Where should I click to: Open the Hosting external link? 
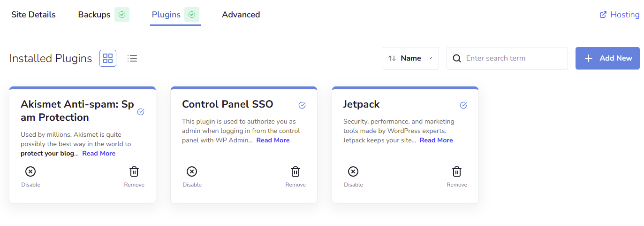point(620,15)
